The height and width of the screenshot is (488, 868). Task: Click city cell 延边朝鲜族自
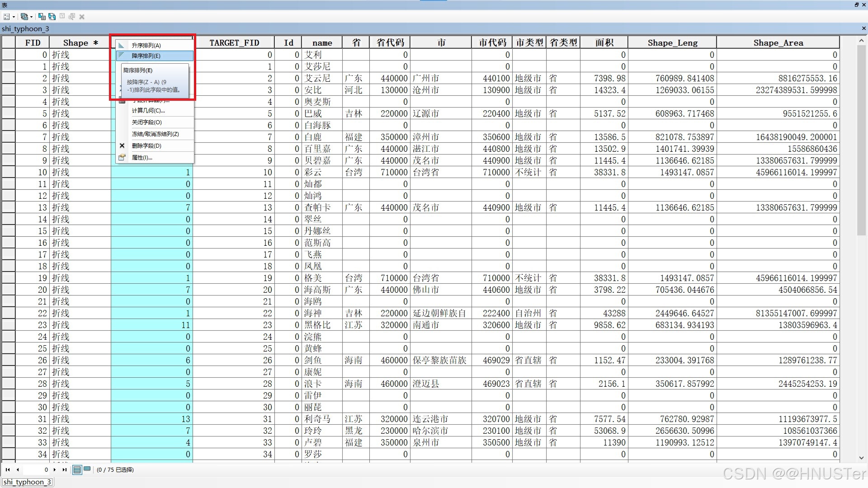pyautogui.click(x=441, y=313)
